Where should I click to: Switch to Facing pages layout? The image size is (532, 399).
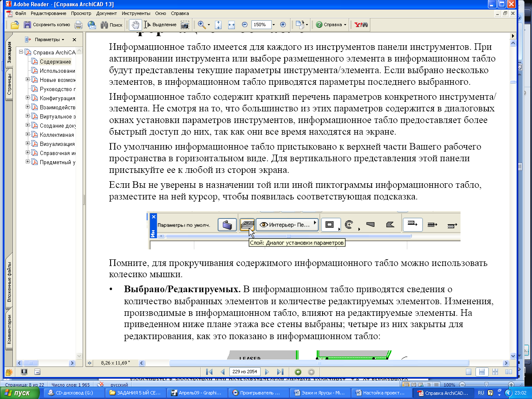click(508, 372)
